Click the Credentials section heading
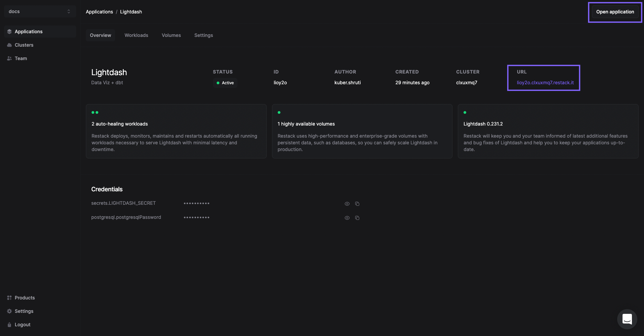644x336 pixels. coord(107,189)
